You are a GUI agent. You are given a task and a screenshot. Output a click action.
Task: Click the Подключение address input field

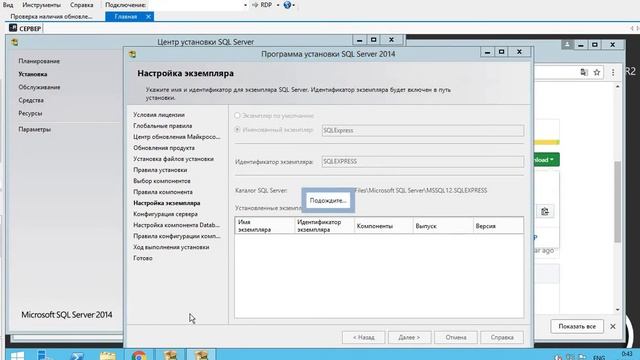pos(195,5)
